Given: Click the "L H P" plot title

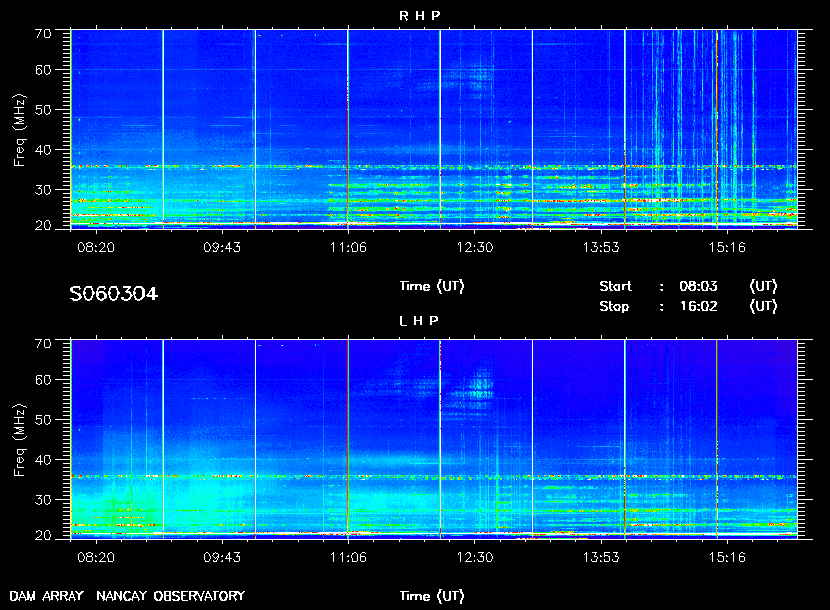Looking at the screenshot, I should [x=419, y=320].
